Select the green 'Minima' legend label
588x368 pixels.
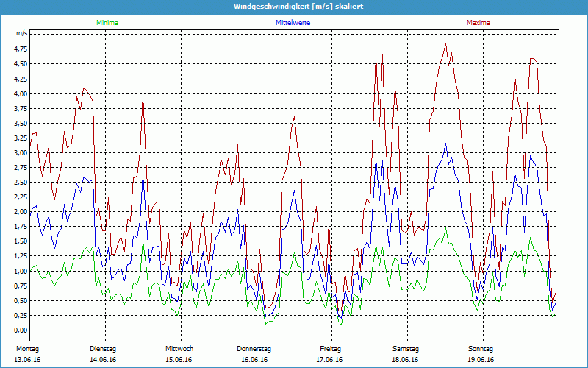tap(107, 23)
